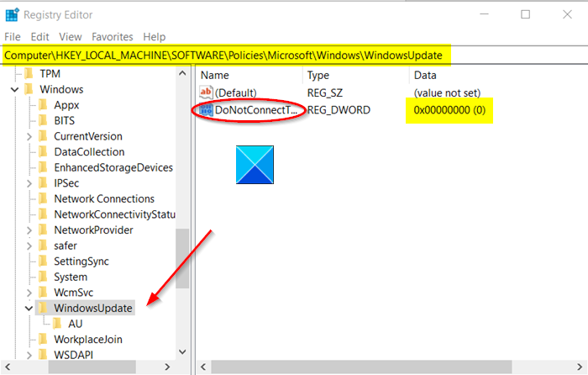Screen dimensions: 588x375
Task: Click the (value not set) data cell
Action: point(447,92)
